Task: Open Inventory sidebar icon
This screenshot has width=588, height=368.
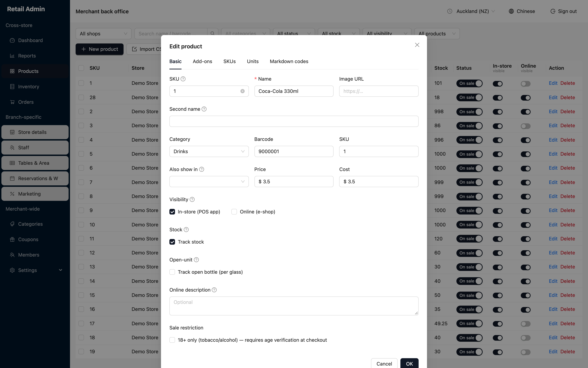Action: (12, 87)
